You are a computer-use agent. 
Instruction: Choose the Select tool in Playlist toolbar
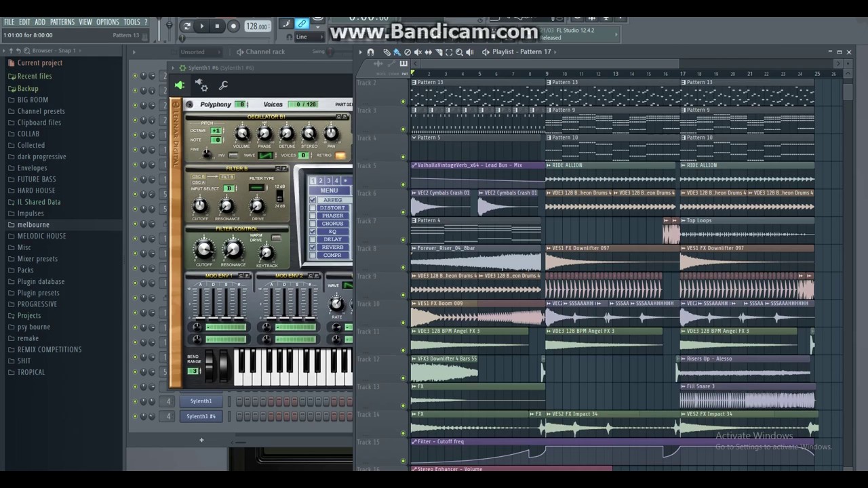click(x=449, y=52)
